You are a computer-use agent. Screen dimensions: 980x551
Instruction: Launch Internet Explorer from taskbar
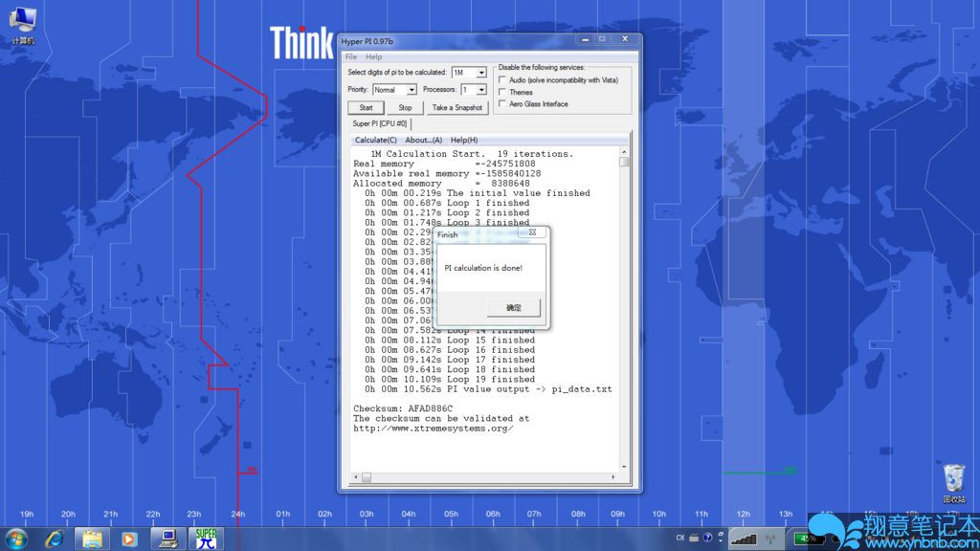(55, 539)
